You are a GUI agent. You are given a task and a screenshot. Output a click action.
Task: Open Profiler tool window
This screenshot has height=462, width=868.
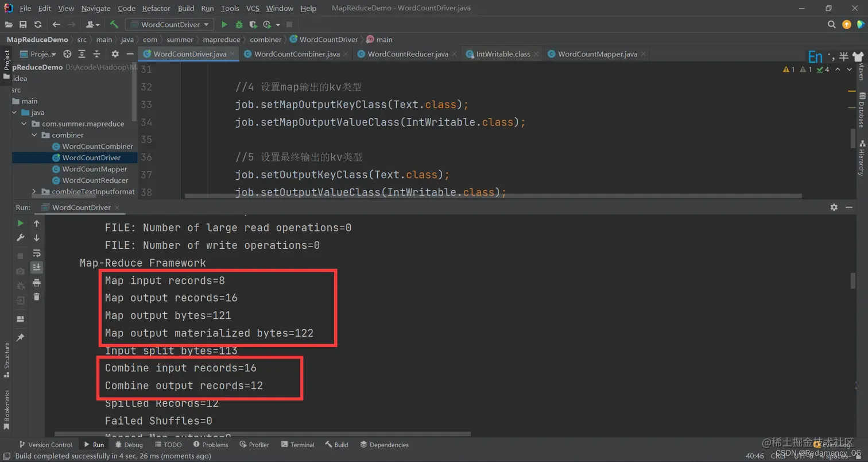tap(254, 445)
